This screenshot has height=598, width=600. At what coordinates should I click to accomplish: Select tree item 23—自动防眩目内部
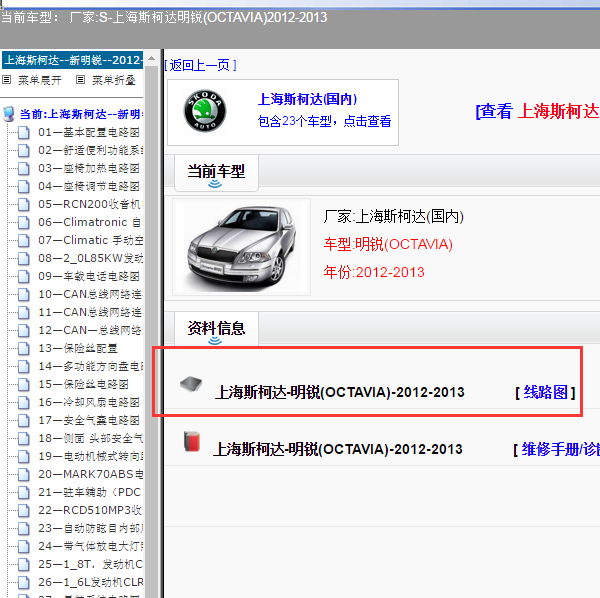pos(91,528)
